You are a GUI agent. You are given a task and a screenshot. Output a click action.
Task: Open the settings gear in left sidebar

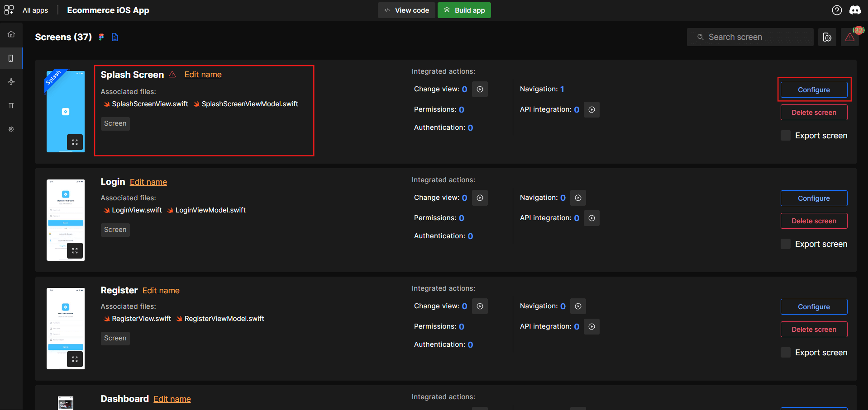click(x=11, y=129)
